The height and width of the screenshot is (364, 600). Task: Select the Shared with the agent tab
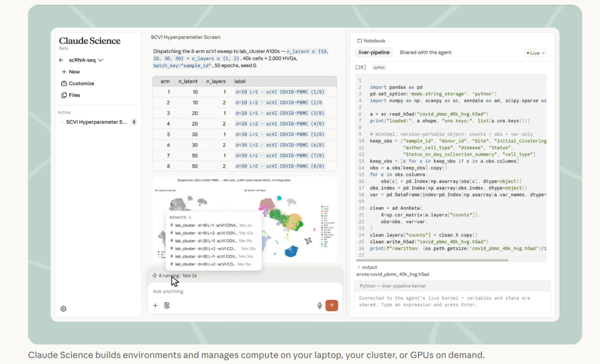pyautogui.click(x=426, y=52)
